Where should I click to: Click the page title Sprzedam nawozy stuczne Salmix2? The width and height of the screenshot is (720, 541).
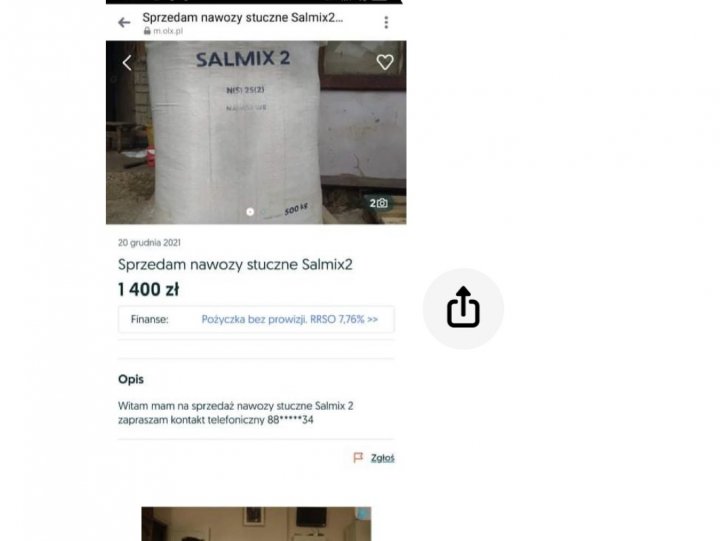click(242, 17)
